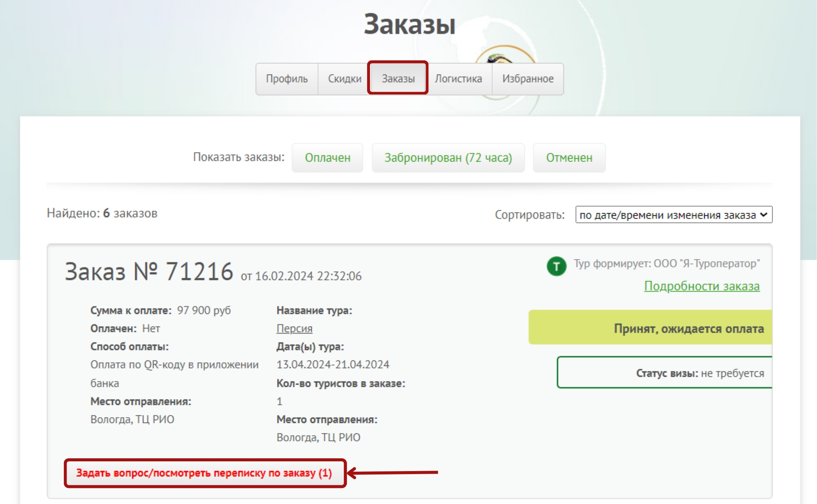Select the Заказы tab
Screen dimensions: 817x504
(x=398, y=79)
